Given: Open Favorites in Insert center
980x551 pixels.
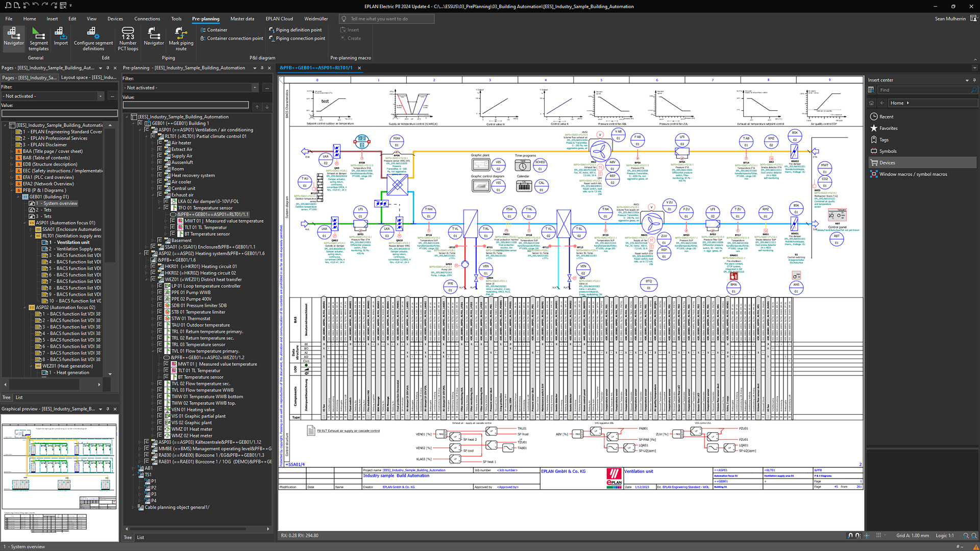Looking at the screenshot, I should click(x=888, y=128).
